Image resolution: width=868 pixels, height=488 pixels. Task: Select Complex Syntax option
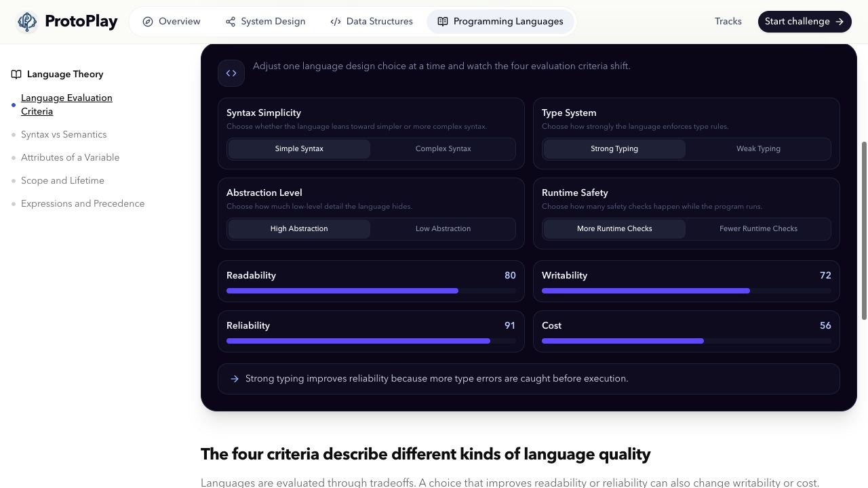[443, 149]
